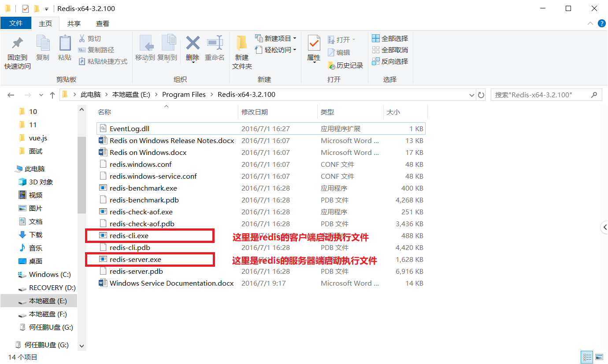Pin folder to Quick Access (固定到快速访问)
This screenshot has width=608, height=364.
point(18,52)
